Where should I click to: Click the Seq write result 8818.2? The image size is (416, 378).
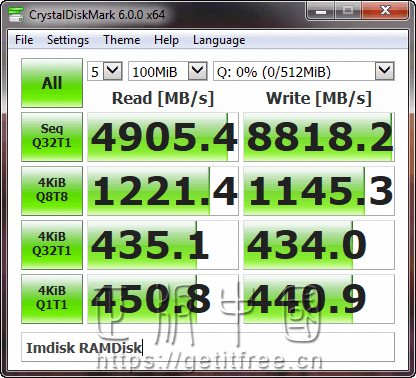(319, 137)
